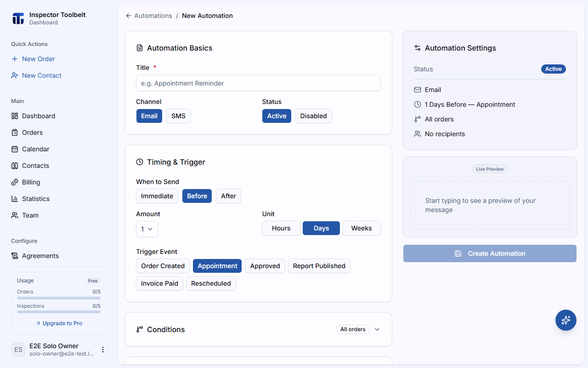Select Days as the unit
The height and width of the screenshot is (368, 588).
321,228
